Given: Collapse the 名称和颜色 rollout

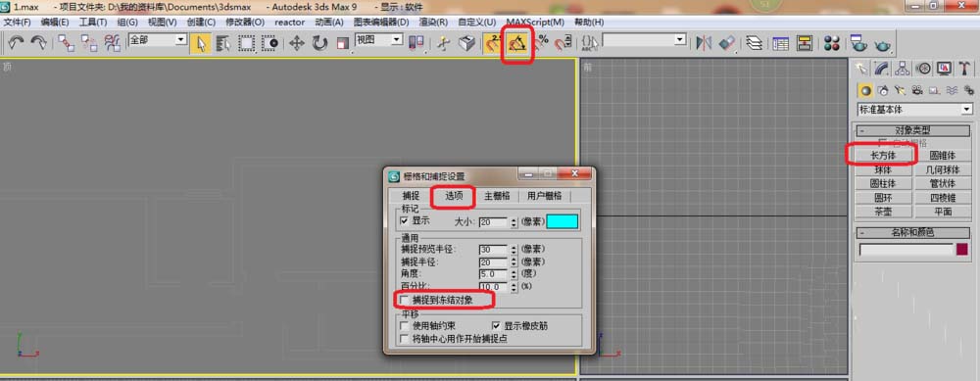Looking at the screenshot, I should [913, 232].
